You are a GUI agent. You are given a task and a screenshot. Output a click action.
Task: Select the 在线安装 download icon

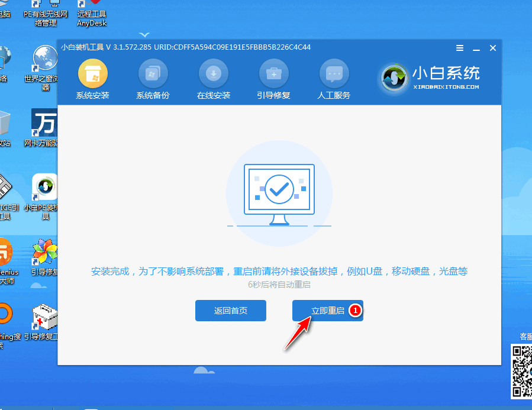click(214, 73)
